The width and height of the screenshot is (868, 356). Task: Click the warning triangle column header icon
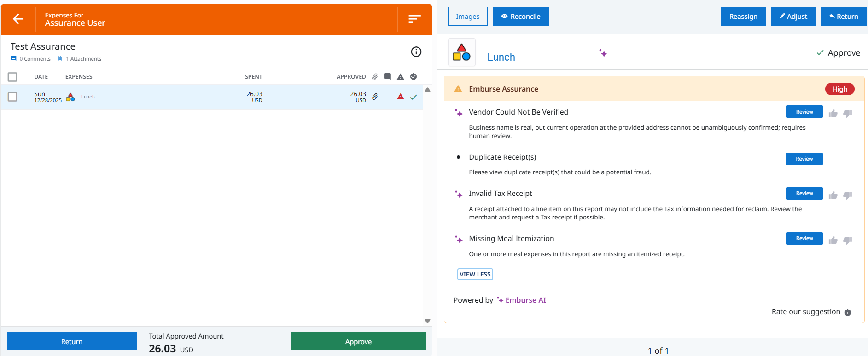pyautogui.click(x=401, y=77)
